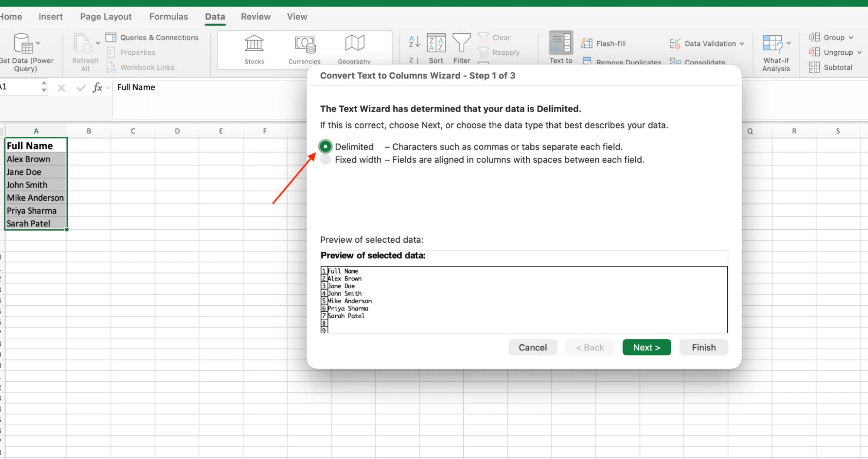Expand the fx function dropdown arrow
The height and width of the screenshot is (459, 868).
(x=108, y=88)
